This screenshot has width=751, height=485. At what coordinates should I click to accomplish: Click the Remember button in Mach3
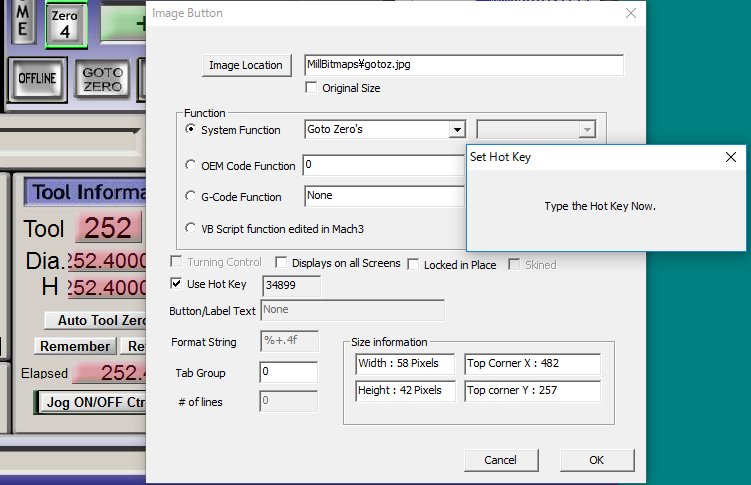pyautogui.click(x=75, y=346)
